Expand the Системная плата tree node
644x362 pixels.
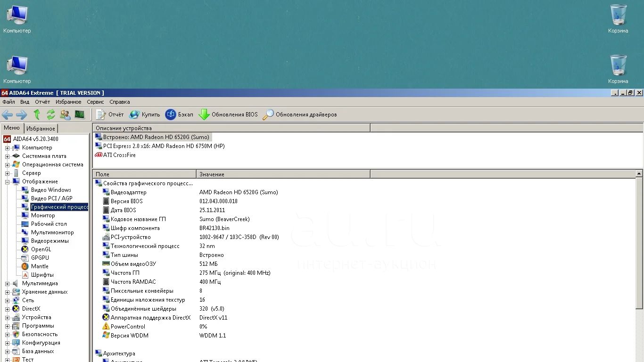tap(7, 156)
